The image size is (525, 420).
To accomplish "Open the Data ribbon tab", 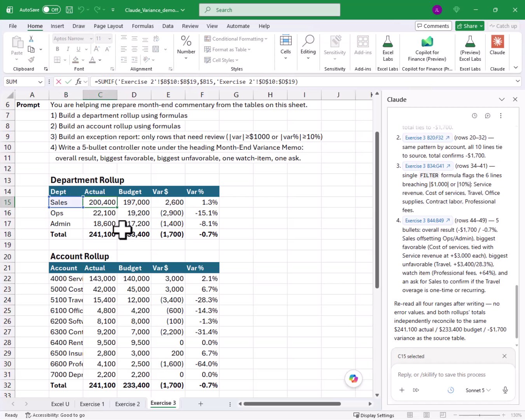I will pos(168,26).
